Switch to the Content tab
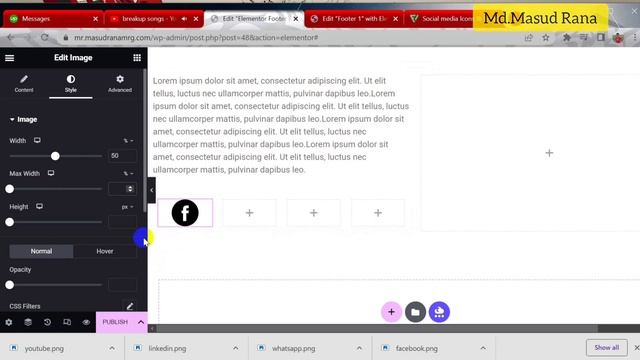Screen dimensions: 640x360 [24, 84]
